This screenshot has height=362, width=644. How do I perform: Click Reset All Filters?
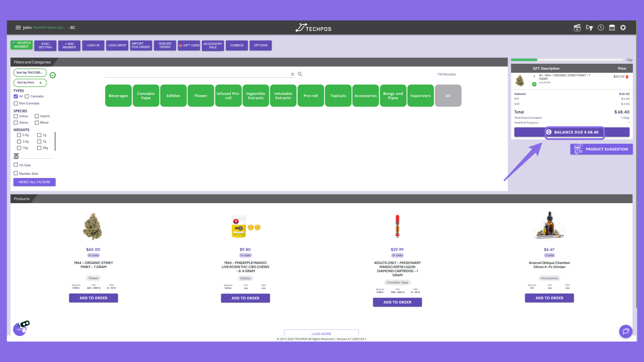coord(35,182)
